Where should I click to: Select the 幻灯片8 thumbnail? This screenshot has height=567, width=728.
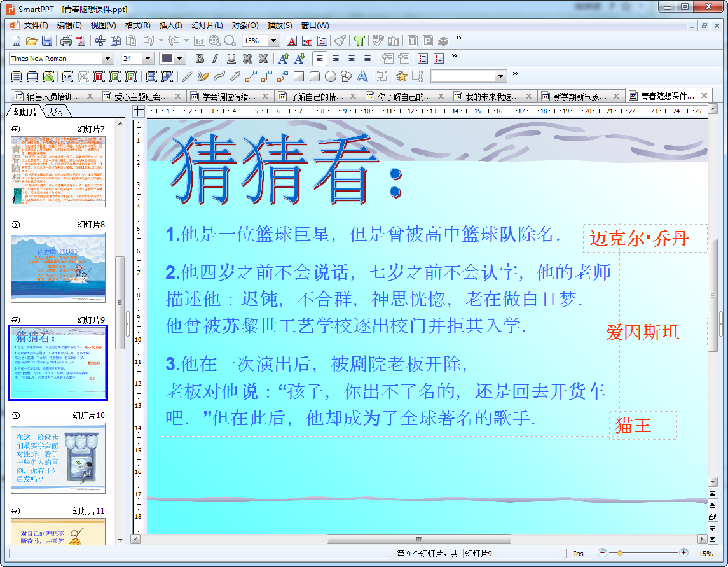pyautogui.click(x=58, y=268)
